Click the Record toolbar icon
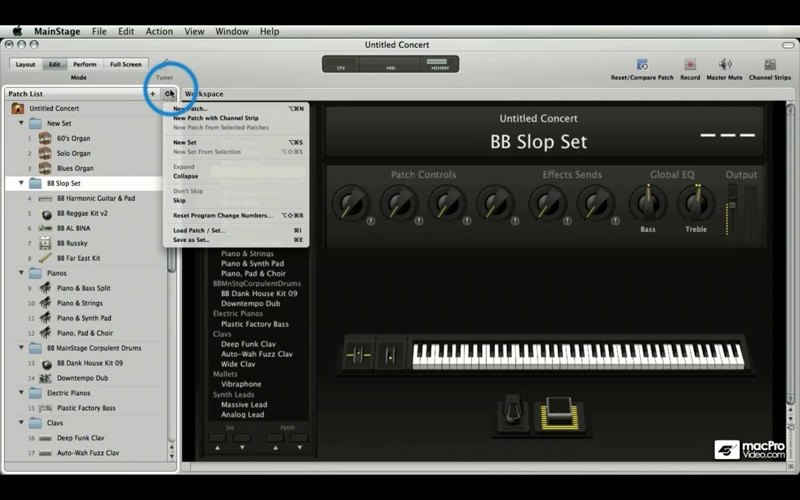The image size is (800, 500). tap(690, 64)
